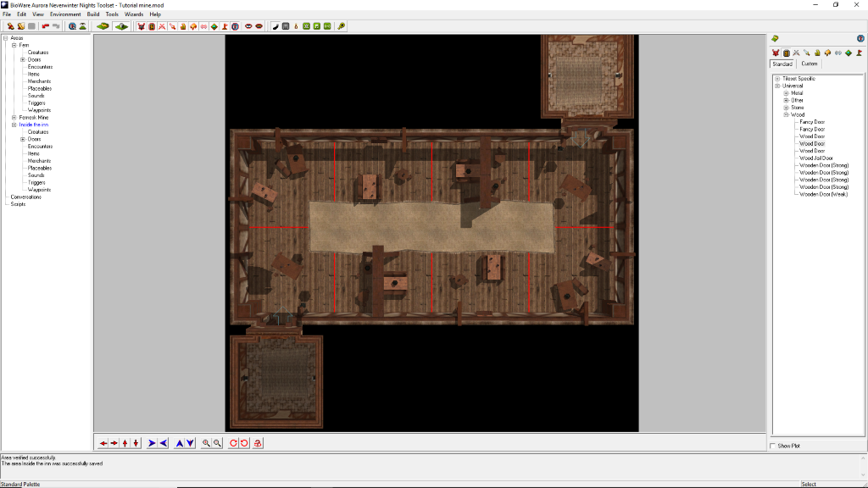Switch to the Custom palette tab

[810, 64]
